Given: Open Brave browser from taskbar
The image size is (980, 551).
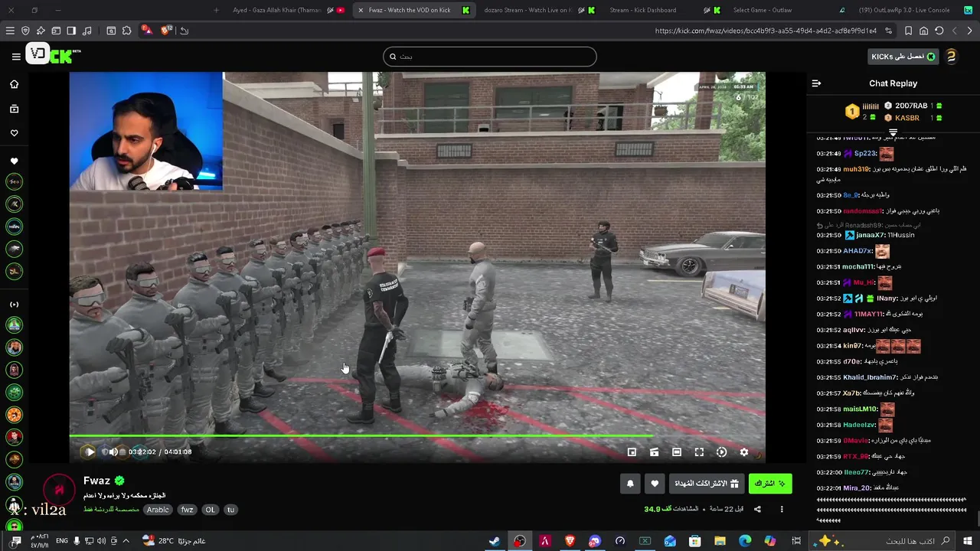Looking at the screenshot, I should point(569,541).
